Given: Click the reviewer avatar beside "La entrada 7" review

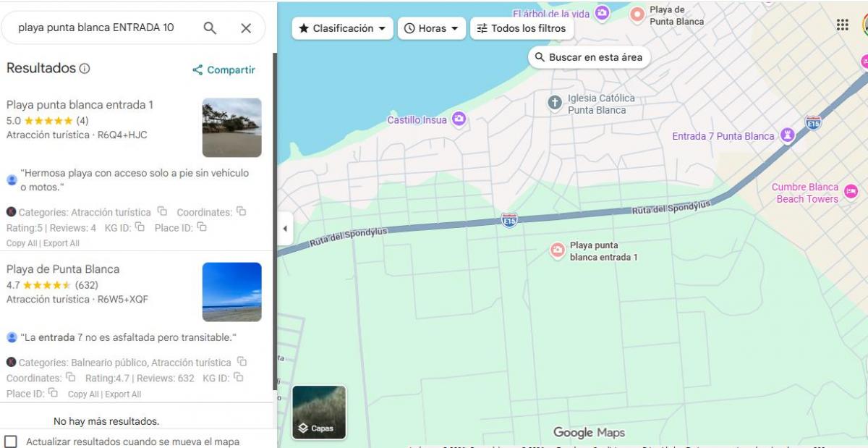Looking at the screenshot, I should [x=12, y=337].
